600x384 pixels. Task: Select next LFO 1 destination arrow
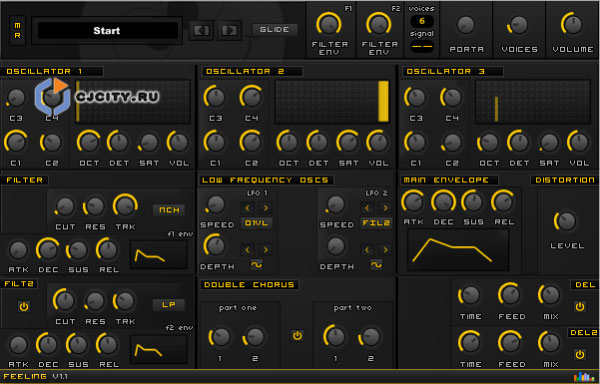(266, 208)
